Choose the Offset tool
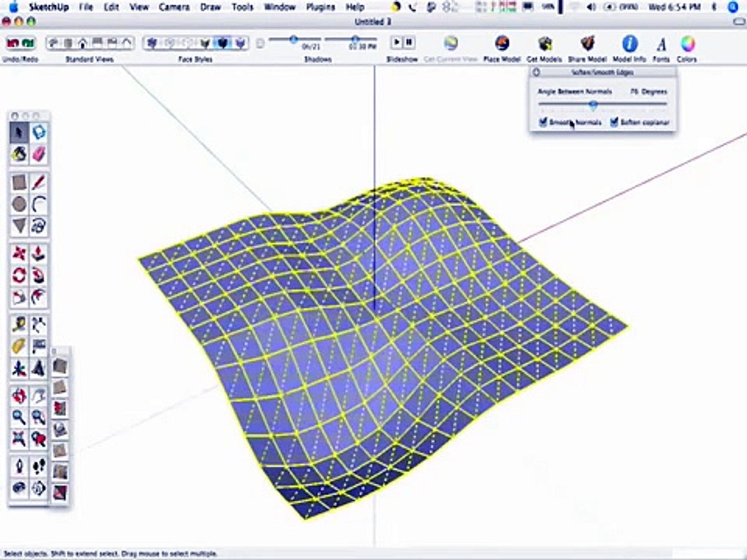The image size is (747, 560). (x=39, y=297)
